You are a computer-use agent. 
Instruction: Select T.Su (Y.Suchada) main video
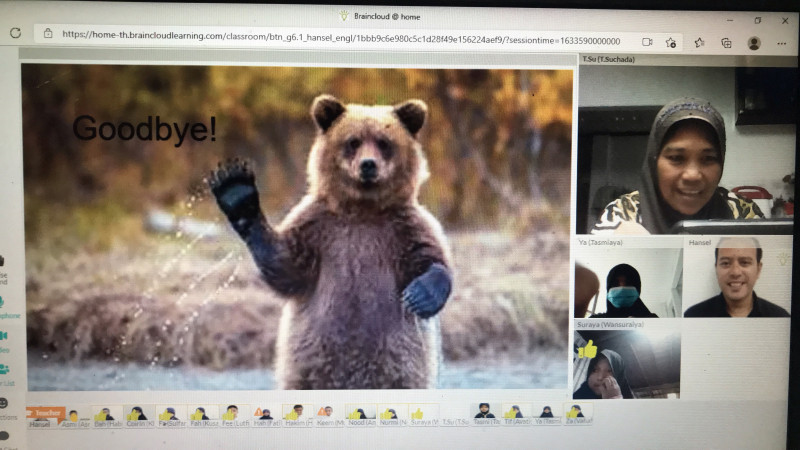pos(686,150)
